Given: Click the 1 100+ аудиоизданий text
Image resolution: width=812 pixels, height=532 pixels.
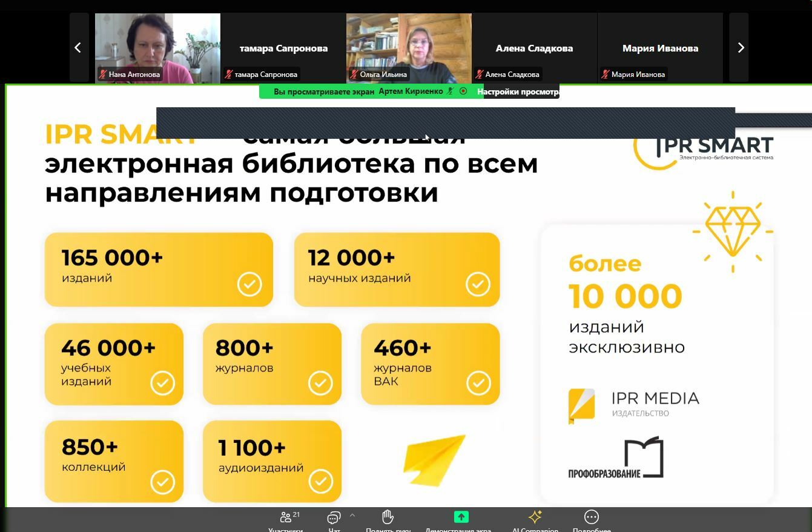Looking at the screenshot, I should (x=261, y=455).
